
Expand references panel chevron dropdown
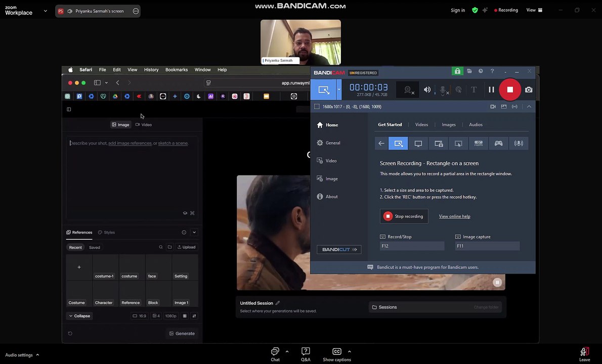[x=194, y=233]
